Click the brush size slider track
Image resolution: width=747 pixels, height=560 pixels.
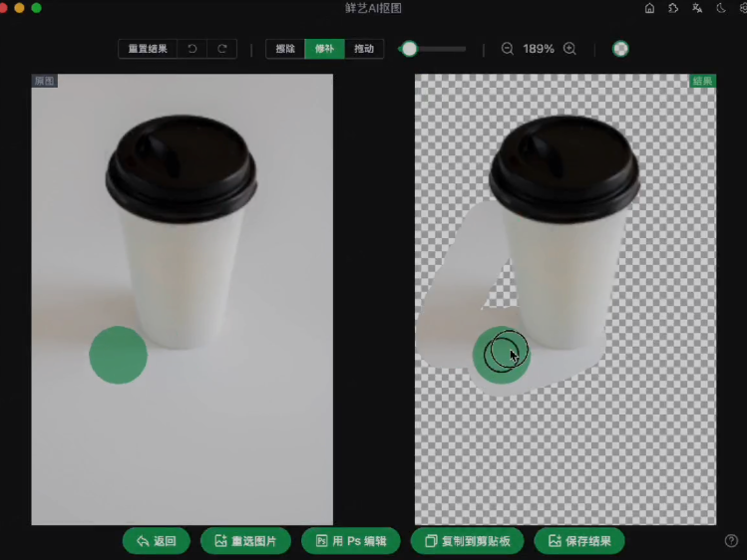pyautogui.click(x=434, y=49)
